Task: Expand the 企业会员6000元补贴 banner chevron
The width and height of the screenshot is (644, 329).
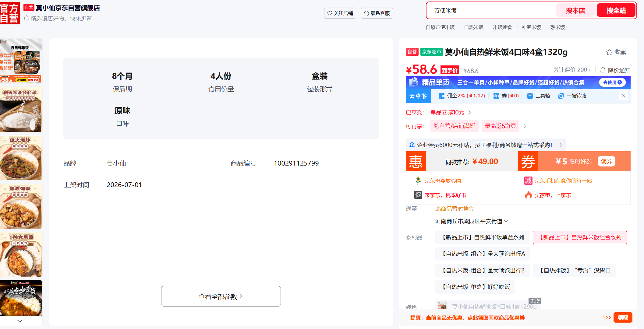Action: tap(561, 145)
